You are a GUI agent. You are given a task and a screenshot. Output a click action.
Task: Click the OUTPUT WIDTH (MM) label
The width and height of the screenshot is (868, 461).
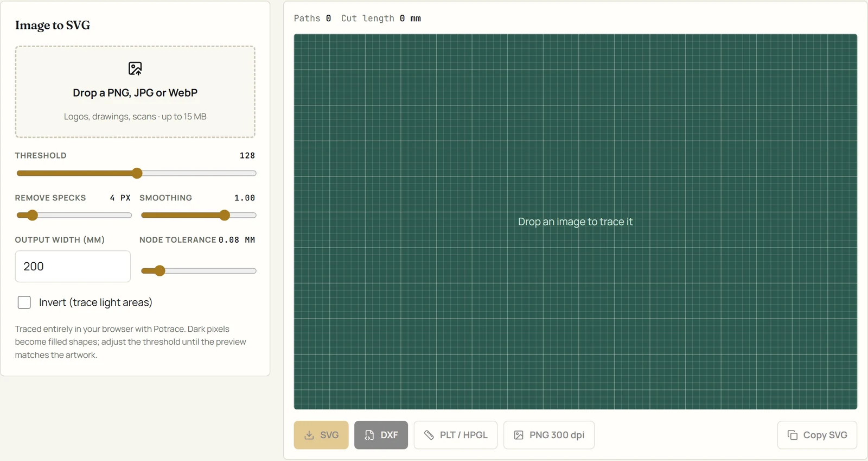(x=60, y=239)
